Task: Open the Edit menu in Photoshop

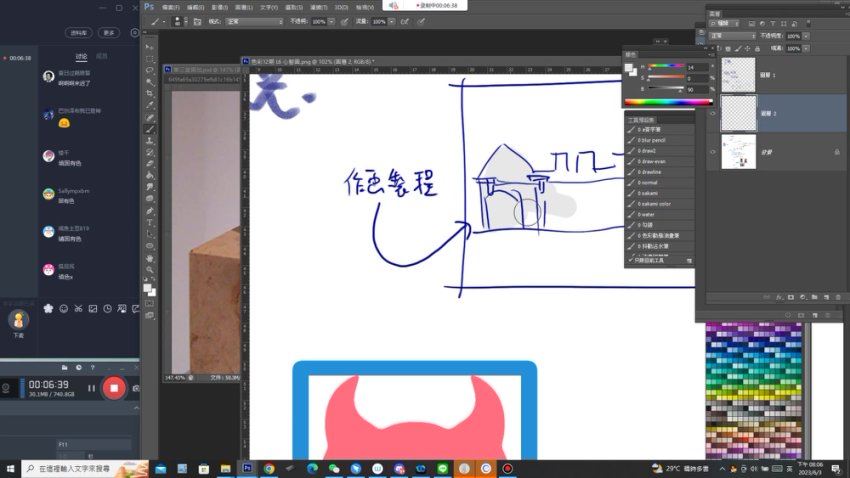Action: 195,7
